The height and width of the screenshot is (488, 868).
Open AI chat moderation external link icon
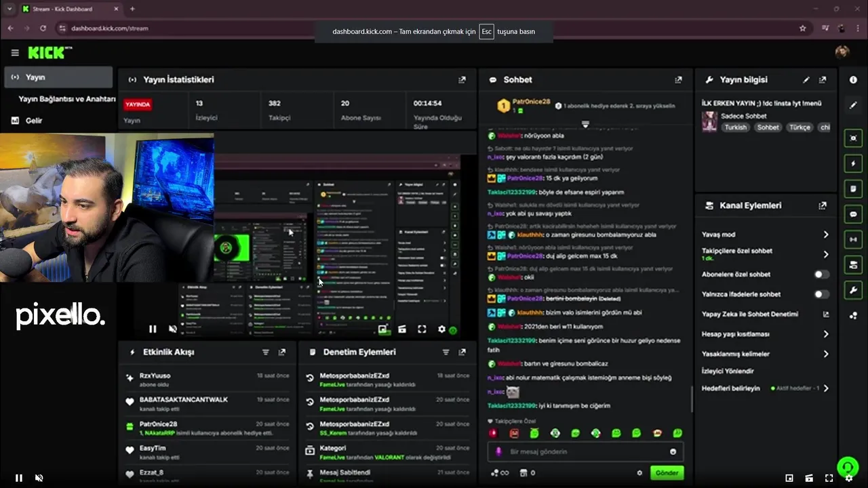pyautogui.click(x=826, y=314)
